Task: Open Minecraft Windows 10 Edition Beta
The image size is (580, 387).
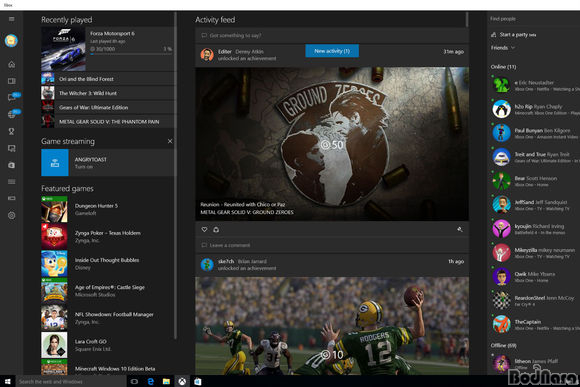Action: tap(107, 367)
